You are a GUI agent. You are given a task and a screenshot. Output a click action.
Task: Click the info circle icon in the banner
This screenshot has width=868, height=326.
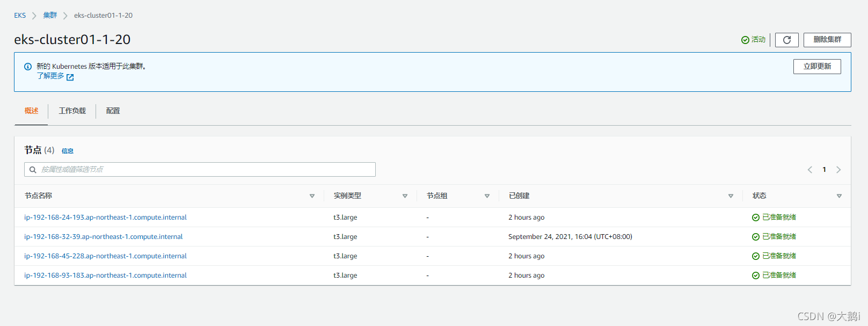pos(28,67)
